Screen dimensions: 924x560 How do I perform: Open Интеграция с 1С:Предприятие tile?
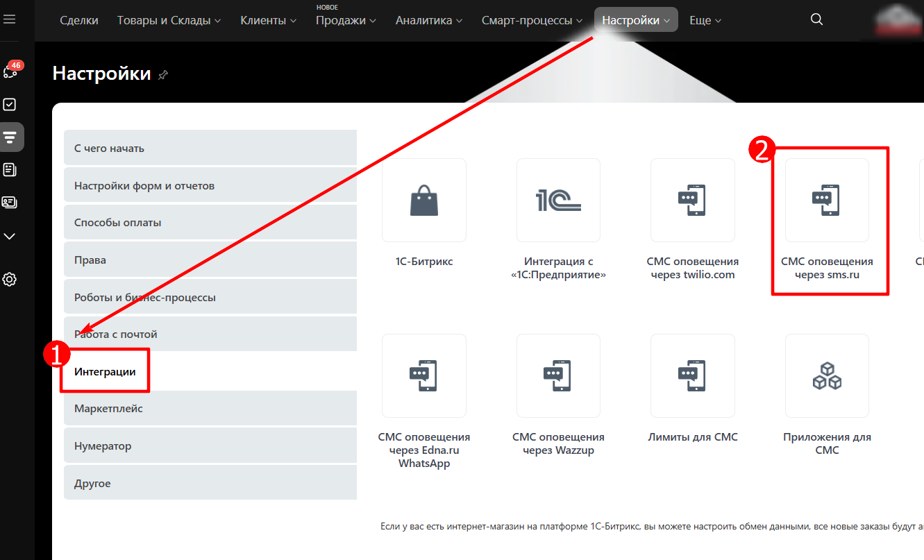[x=558, y=200]
